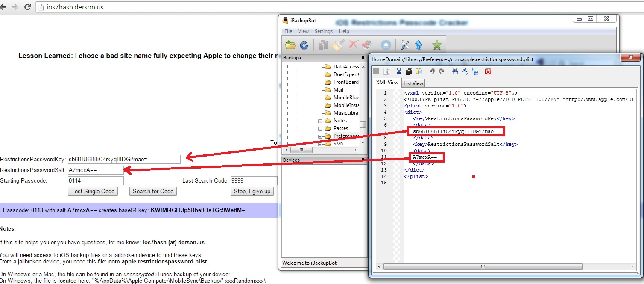This screenshot has width=644, height=284.
Task: Open the View menu in iBackupBot
Action: (x=303, y=31)
